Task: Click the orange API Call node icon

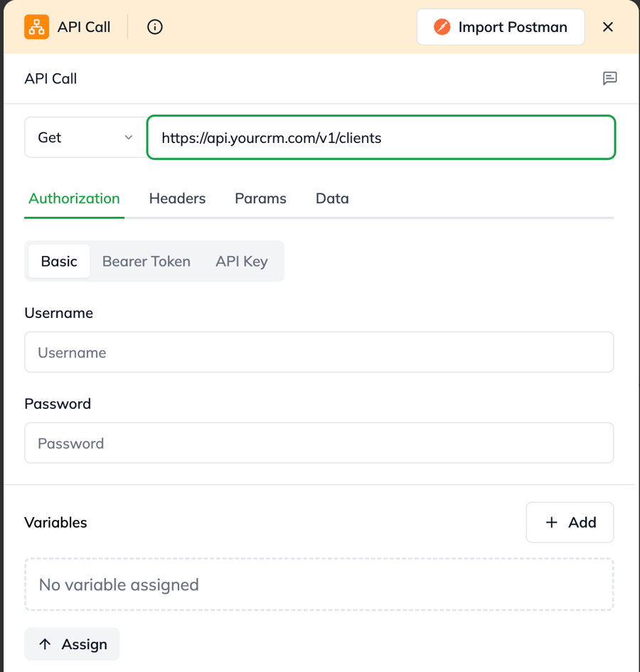Action: (37, 27)
